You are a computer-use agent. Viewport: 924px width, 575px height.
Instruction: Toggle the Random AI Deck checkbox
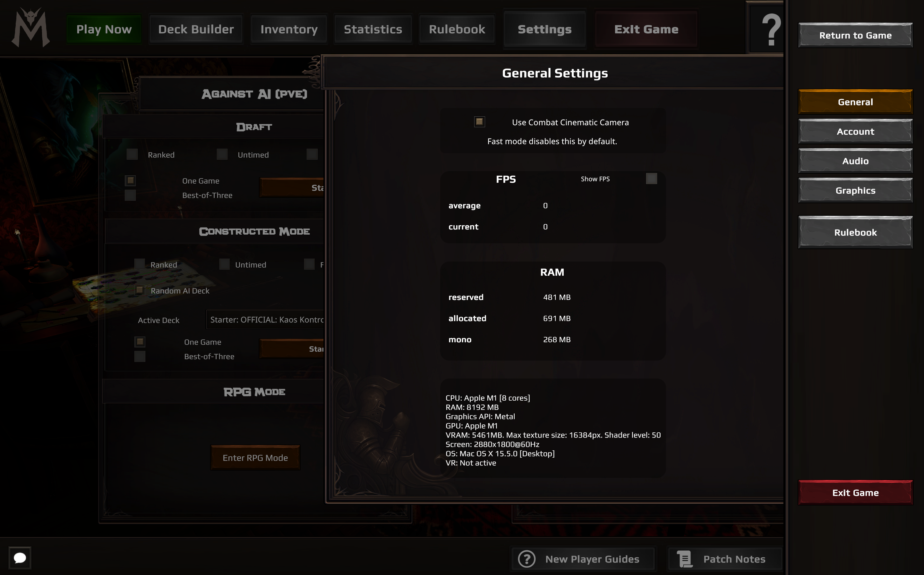click(x=140, y=290)
